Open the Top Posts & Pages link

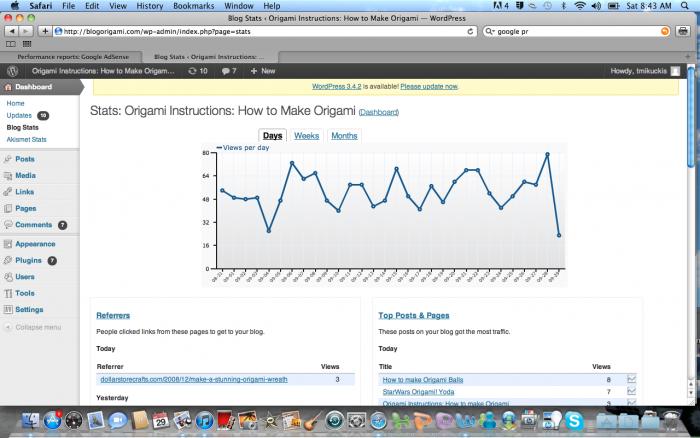(414, 315)
